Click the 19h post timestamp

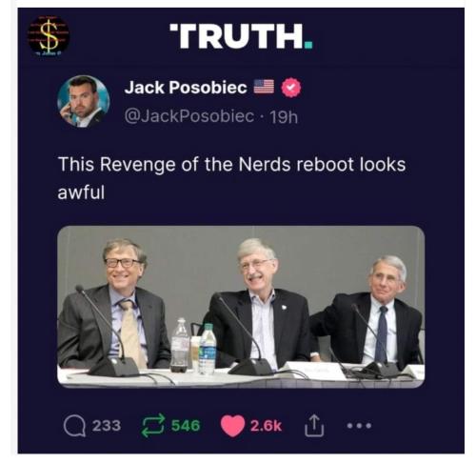click(284, 117)
